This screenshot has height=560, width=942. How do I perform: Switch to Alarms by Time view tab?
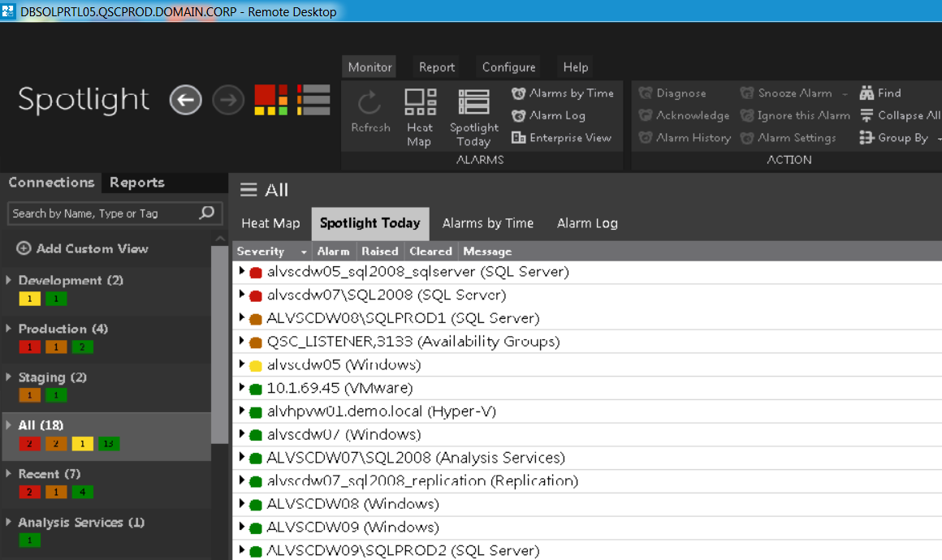click(488, 223)
